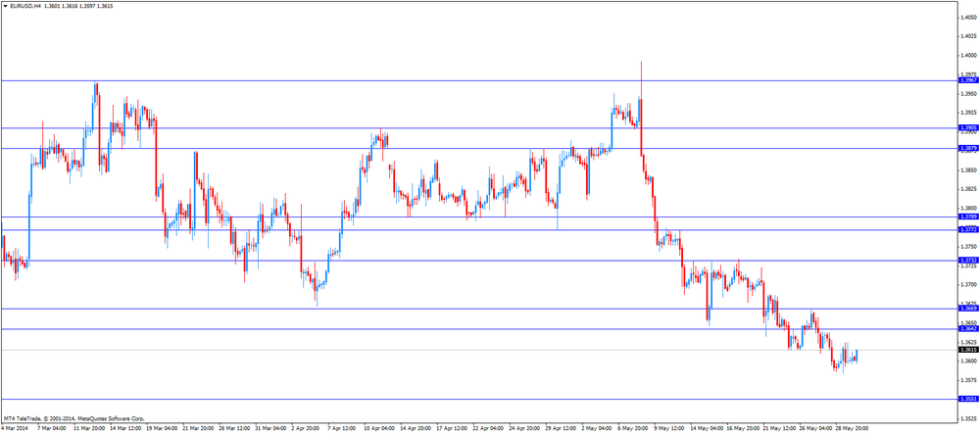Select the 1.3772 horizontal line price tag
Screen dimensions: 980x433
969,230
